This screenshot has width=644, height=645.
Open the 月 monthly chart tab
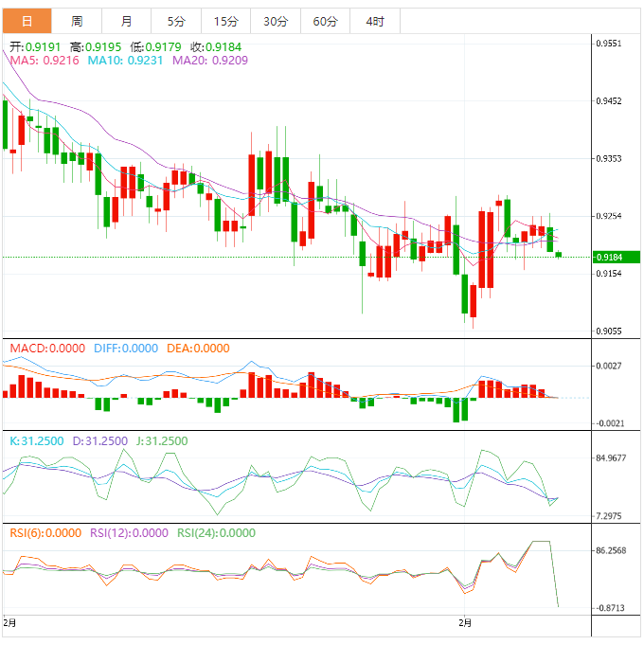tap(127, 21)
